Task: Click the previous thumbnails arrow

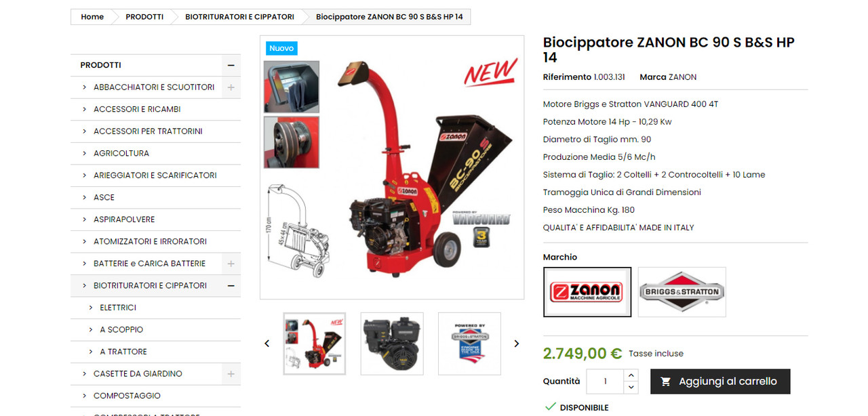Action: (x=267, y=344)
